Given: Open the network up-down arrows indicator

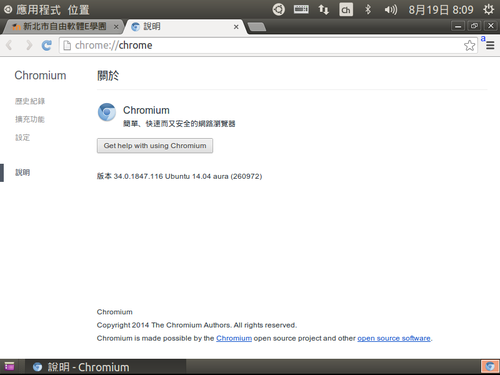Looking at the screenshot, I should 323,9.
